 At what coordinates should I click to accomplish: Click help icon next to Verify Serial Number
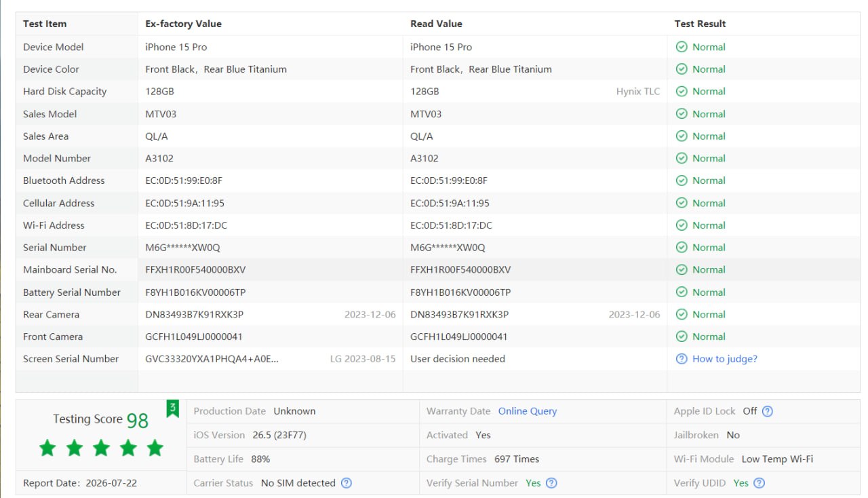552,483
